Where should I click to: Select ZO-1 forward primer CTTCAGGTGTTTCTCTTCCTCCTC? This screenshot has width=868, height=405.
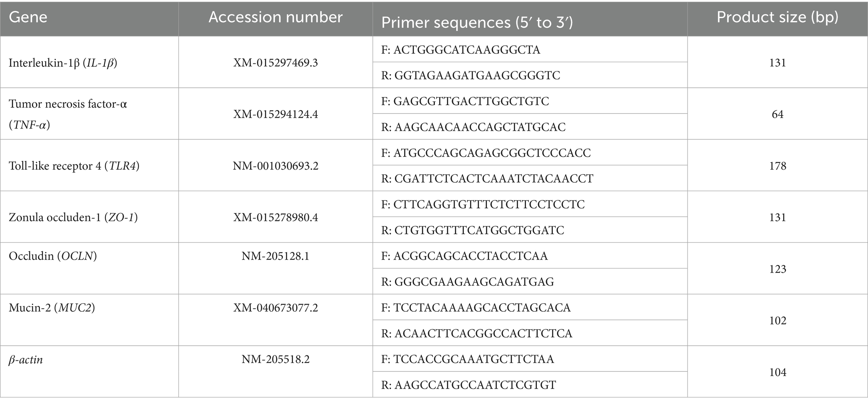click(483, 205)
